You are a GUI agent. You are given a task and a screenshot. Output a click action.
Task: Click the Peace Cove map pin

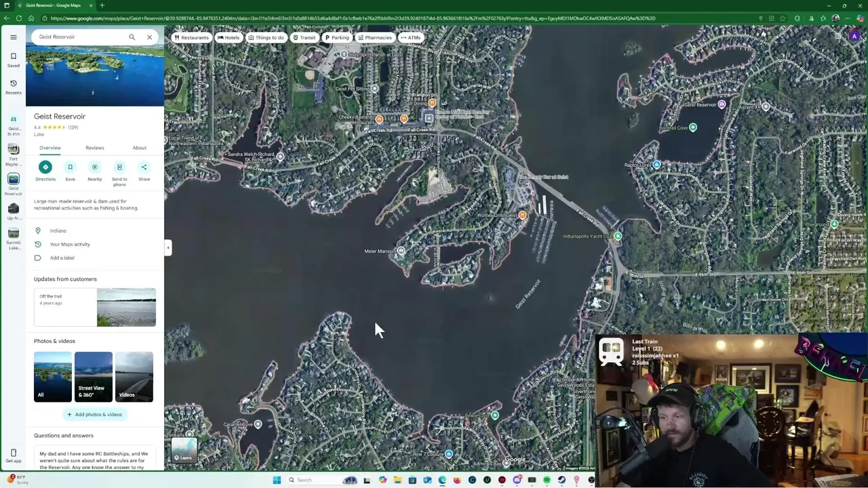495,415
